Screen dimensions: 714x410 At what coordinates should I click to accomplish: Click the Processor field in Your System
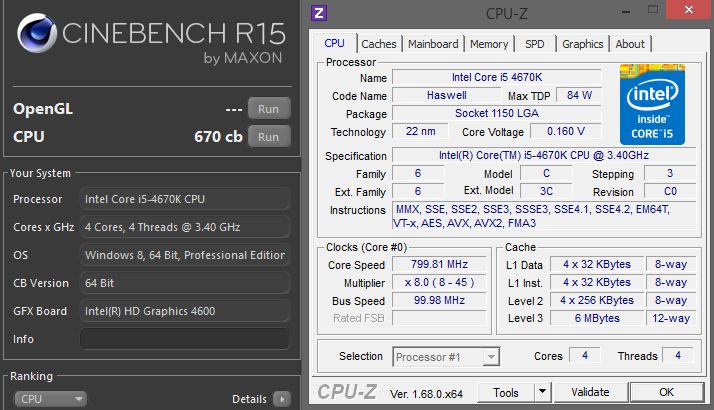(185, 199)
